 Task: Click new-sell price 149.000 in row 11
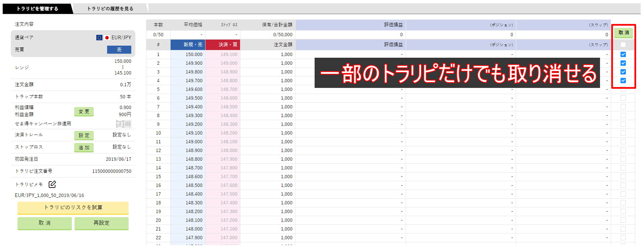[194, 142]
